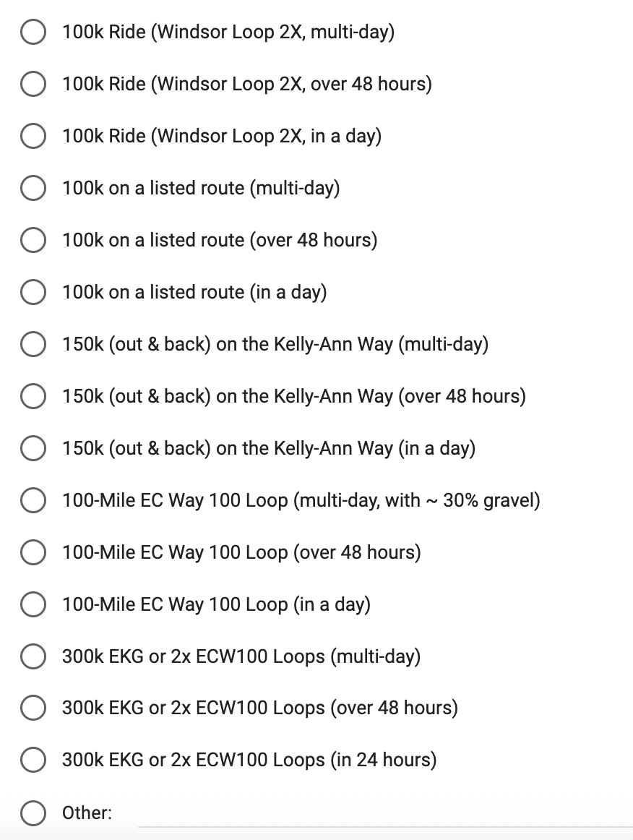This screenshot has height=840, width=633.
Task: Select 300k EKG or 2x ECW100 Loops multi-day
Action: 33,656
